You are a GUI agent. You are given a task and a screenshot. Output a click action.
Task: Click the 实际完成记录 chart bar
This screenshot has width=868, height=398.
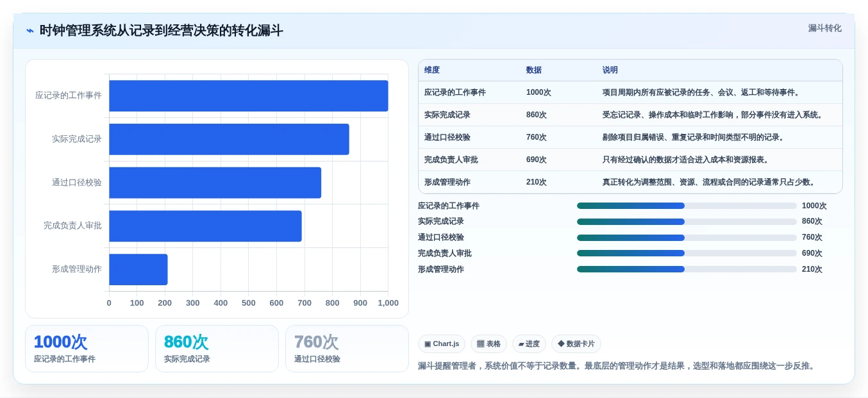tap(229, 139)
